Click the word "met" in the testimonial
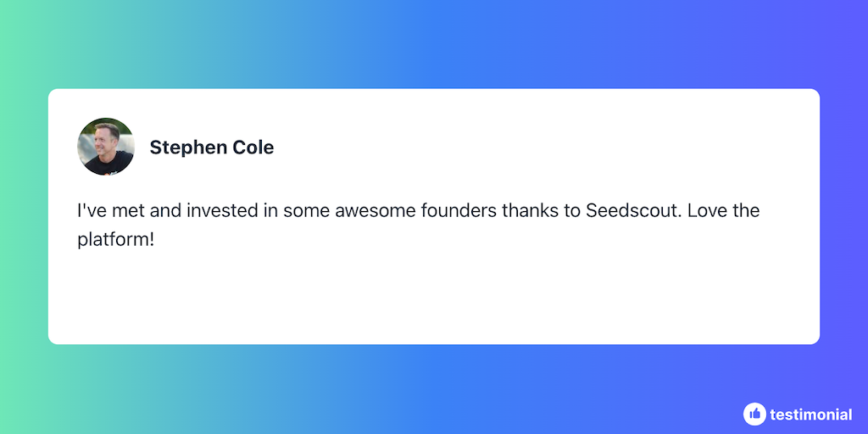 point(125,210)
